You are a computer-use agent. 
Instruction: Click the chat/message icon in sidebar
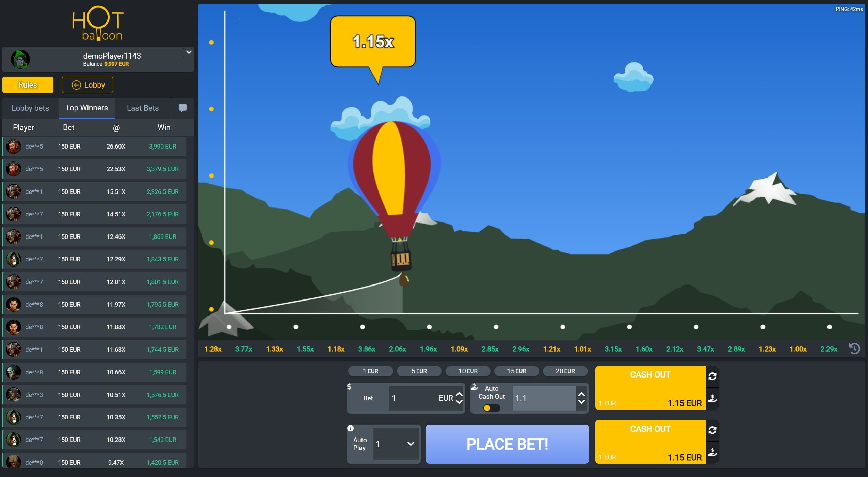click(182, 108)
